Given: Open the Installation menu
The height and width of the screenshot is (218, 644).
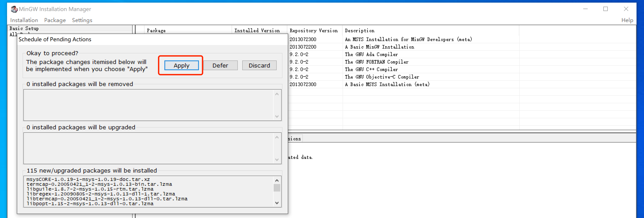Looking at the screenshot, I should (x=24, y=20).
